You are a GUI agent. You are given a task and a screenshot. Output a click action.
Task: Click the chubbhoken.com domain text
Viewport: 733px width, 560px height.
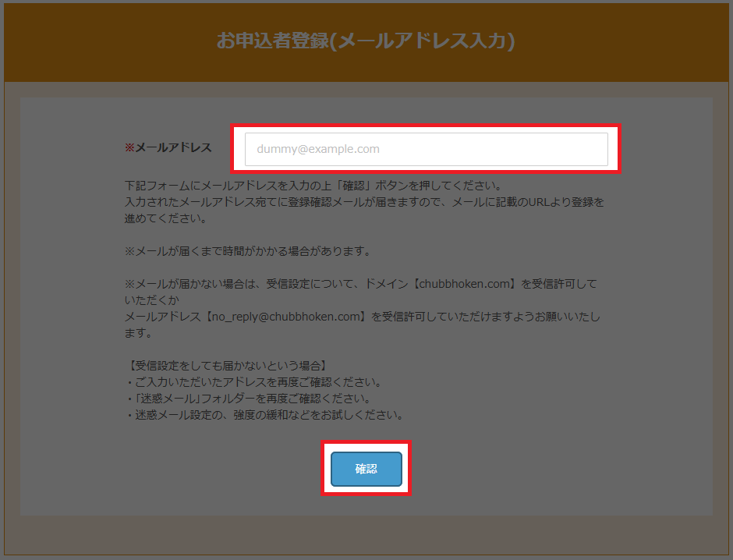click(x=463, y=284)
